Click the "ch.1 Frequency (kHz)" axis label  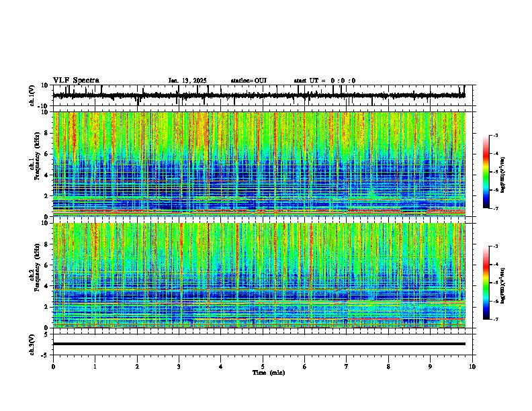point(35,156)
